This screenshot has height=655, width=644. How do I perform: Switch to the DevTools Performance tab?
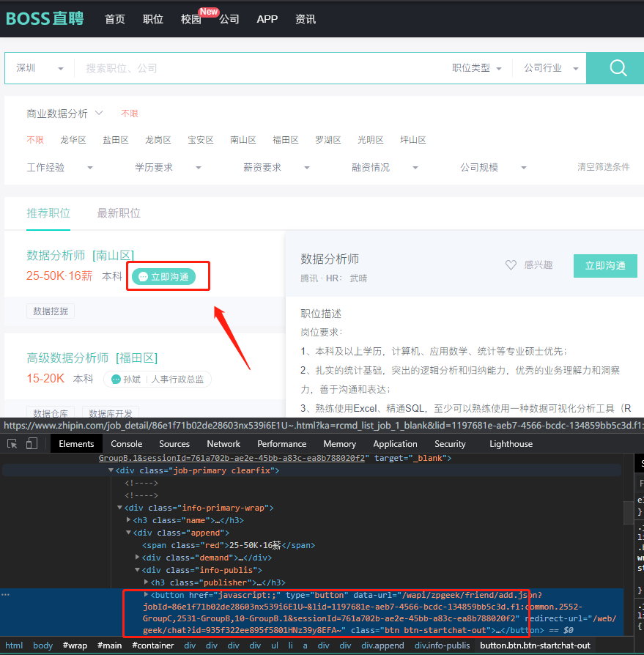click(282, 444)
